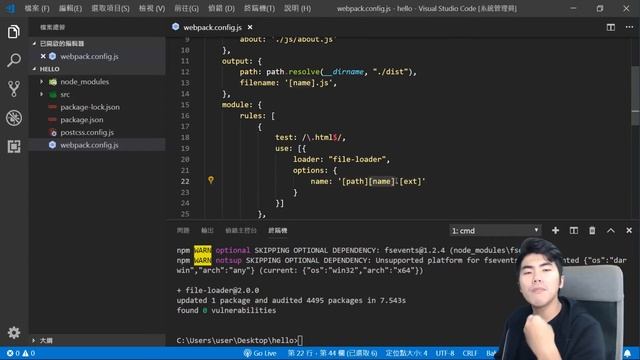
Task: Click '__dirname' text on line 12
Action: [x=343, y=72]
